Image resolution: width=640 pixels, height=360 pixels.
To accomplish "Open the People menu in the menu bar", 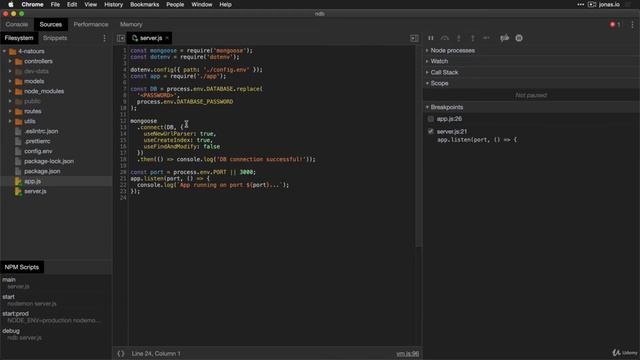I will pos(175,4).
